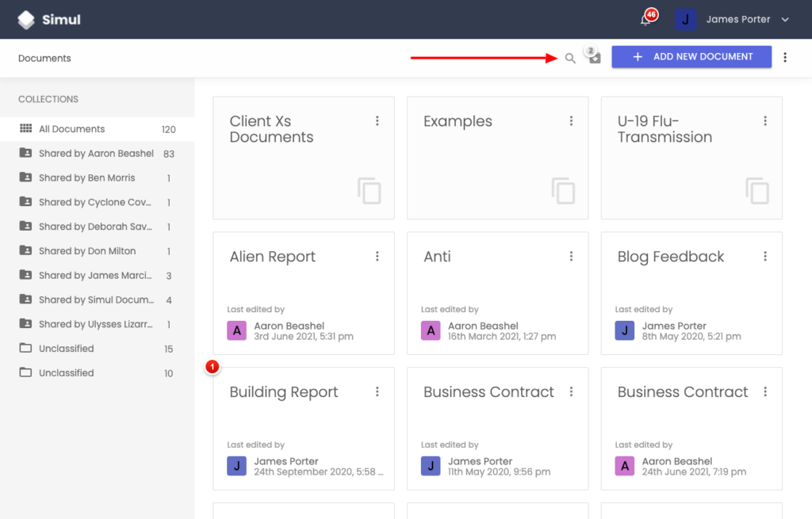The width and height of the screenshot is (812, 519).
Task: Click the James Porter avatar thumbnail
Action: [x=685, y=19]
